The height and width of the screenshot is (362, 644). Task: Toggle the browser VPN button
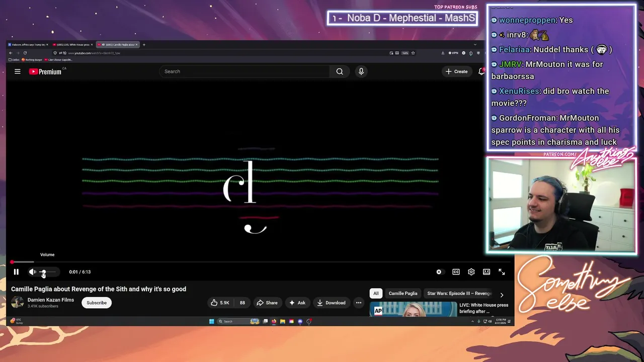pos(454,53)
